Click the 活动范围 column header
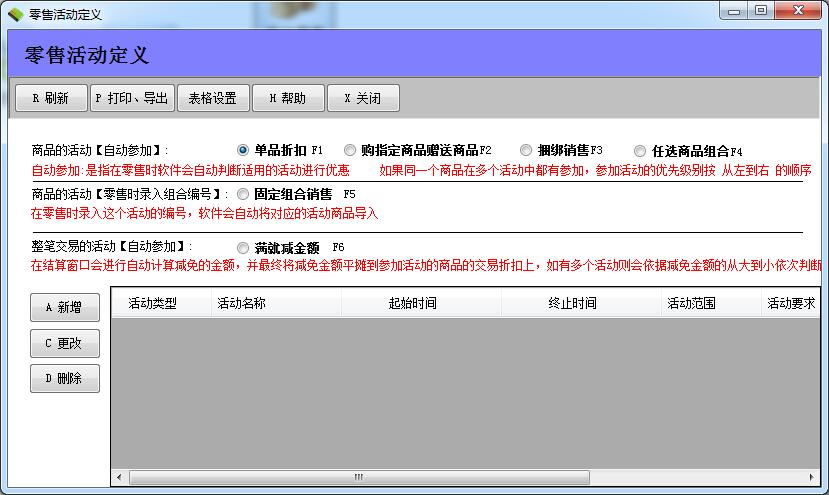Viewport: 829px width, 495px height. click(x=711, y=303)
